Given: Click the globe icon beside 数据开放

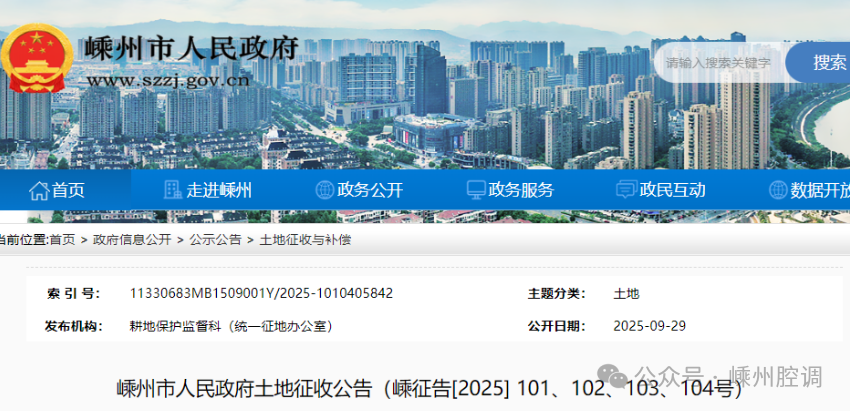Looking at the screenshot, I should pos(777,190).
